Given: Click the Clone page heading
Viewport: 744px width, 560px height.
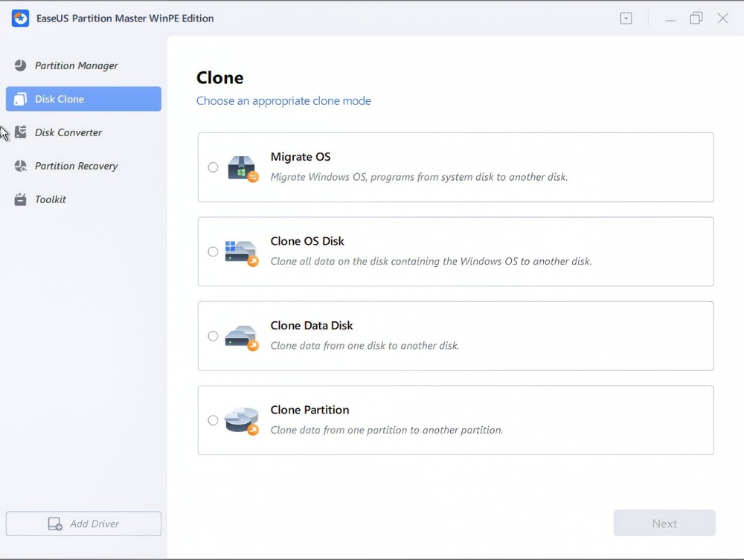Looking at the screenshot, I should pyautogui.click(x=219, y=77).
